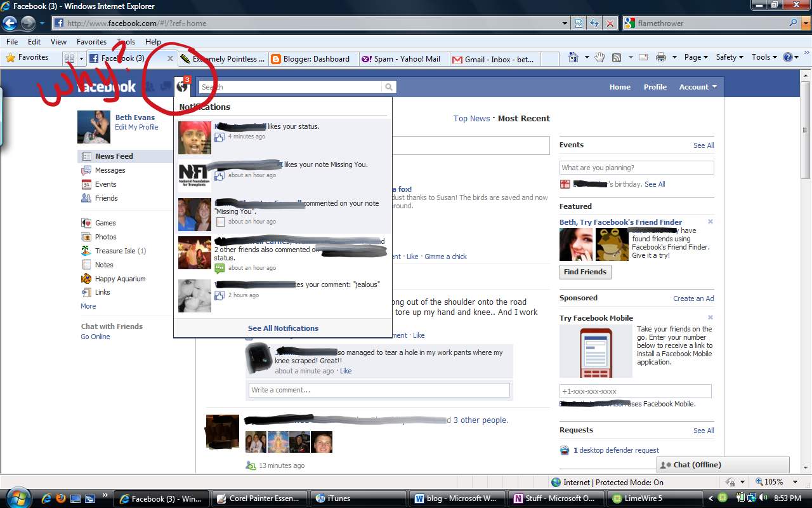Screen dimensions: 812x508
Task: Click the Find Friends button
Action: (x=585, y=272)
